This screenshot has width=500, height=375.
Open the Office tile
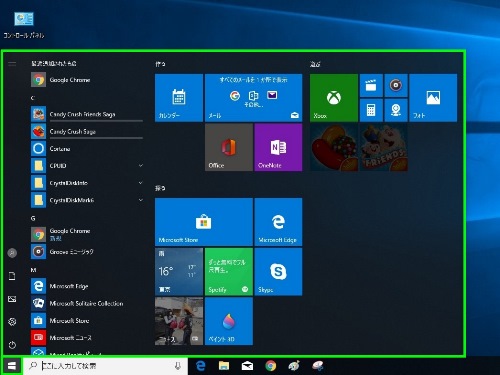229,147
